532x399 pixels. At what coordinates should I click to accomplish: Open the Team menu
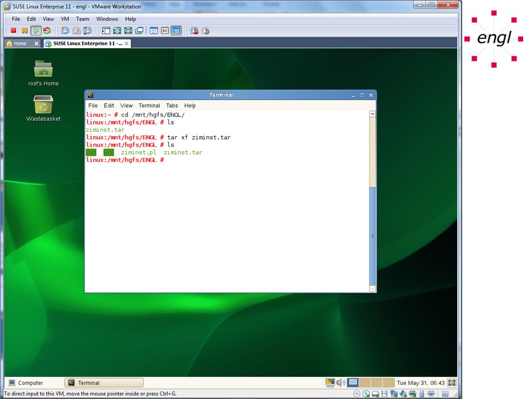(83, 19)
